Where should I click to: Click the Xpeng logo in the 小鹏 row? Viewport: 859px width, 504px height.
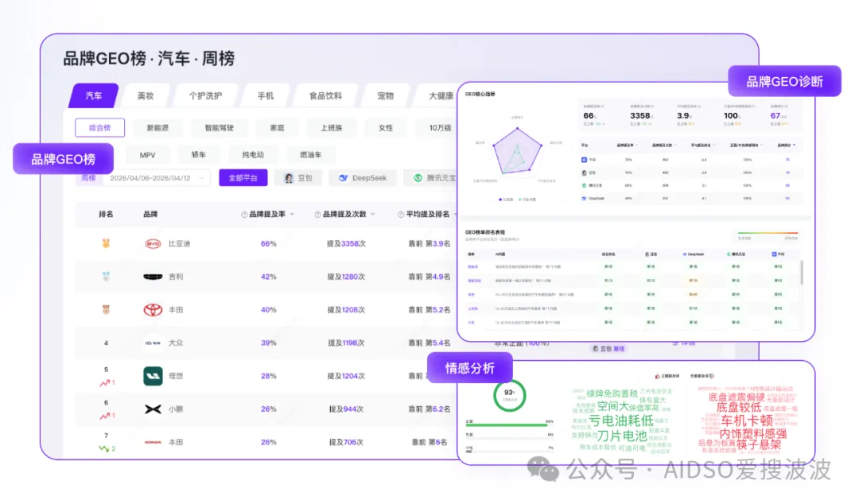153,409
